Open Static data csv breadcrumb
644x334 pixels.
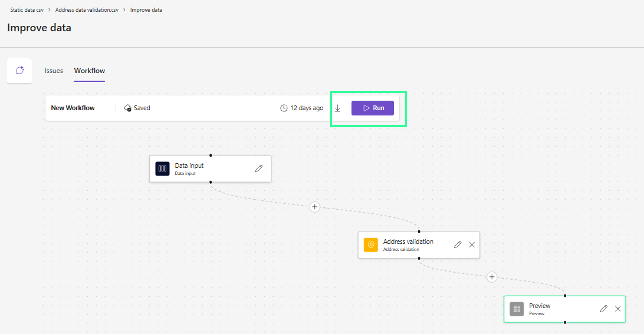27,10
